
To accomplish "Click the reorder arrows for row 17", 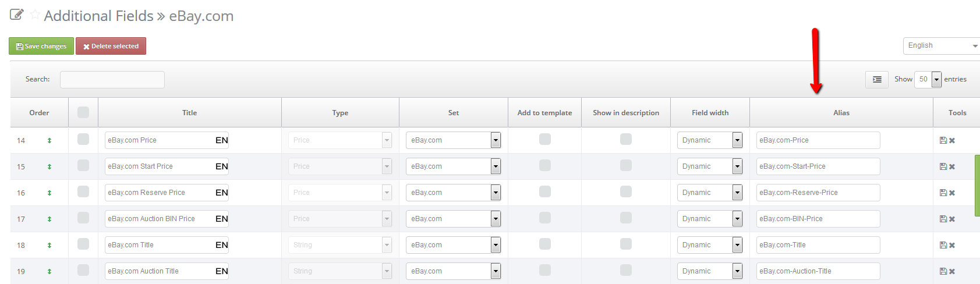I will click(x=49, y=219).
